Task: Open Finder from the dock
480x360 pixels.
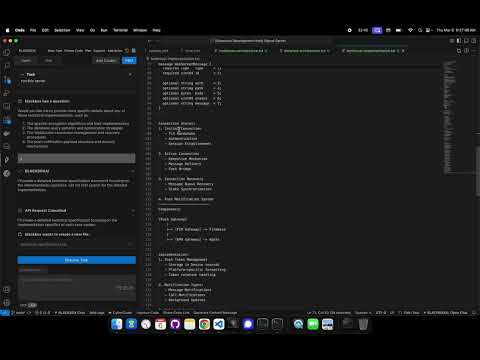Action: (x=117, y=324)
